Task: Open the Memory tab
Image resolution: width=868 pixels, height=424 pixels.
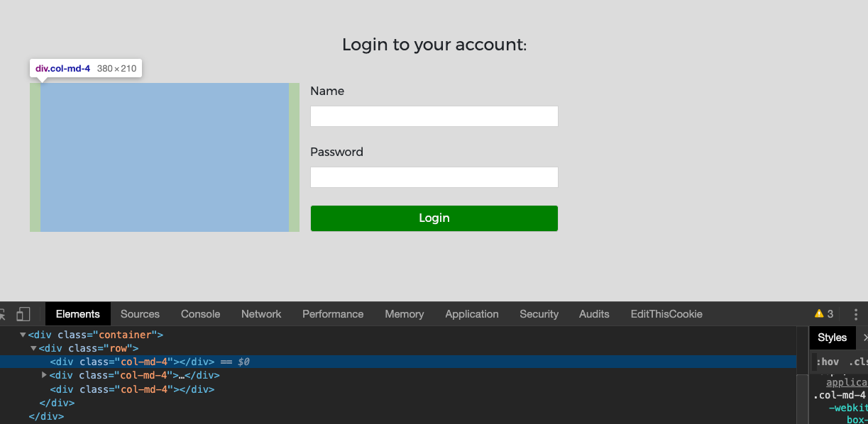Action: (x=405, y=314)
